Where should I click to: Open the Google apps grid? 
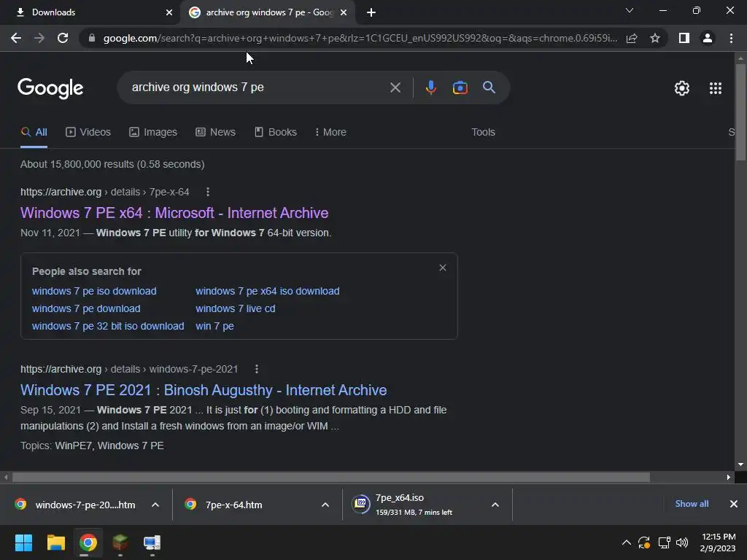[716, 88]
